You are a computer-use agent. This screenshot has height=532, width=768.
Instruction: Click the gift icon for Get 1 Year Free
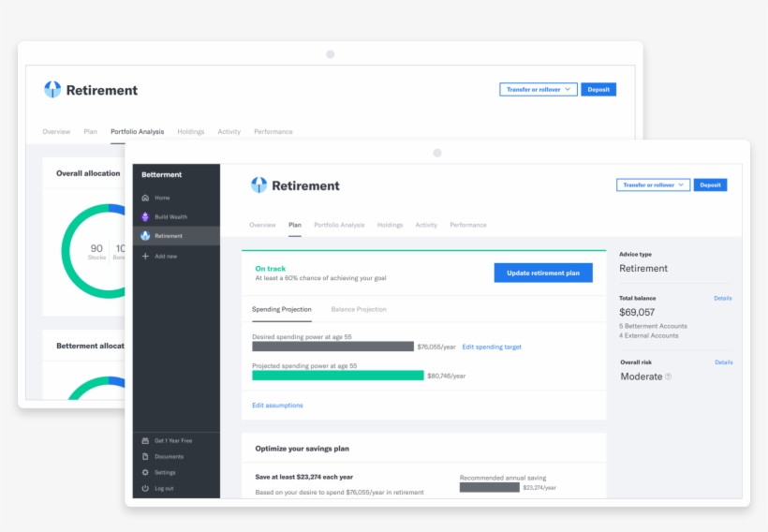[145, 440]
